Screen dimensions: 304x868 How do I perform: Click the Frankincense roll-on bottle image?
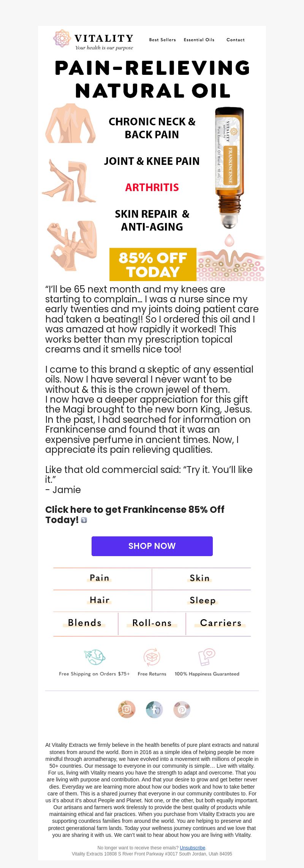point(230,168)
